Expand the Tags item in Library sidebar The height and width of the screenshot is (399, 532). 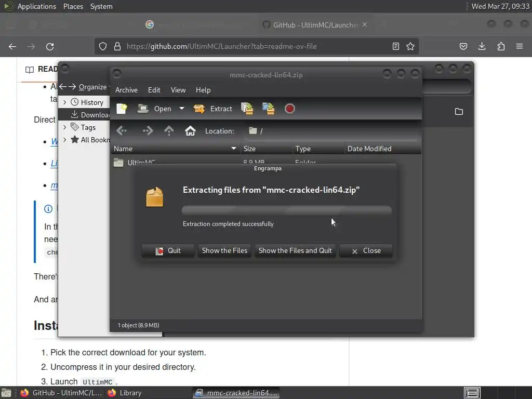pos(64,127)
